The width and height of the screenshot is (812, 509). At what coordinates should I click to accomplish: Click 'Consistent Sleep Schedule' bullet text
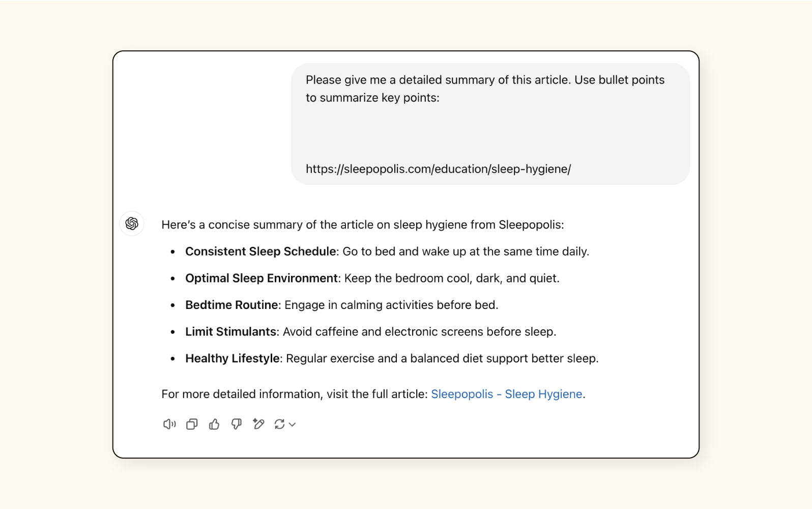click(260, 251)
